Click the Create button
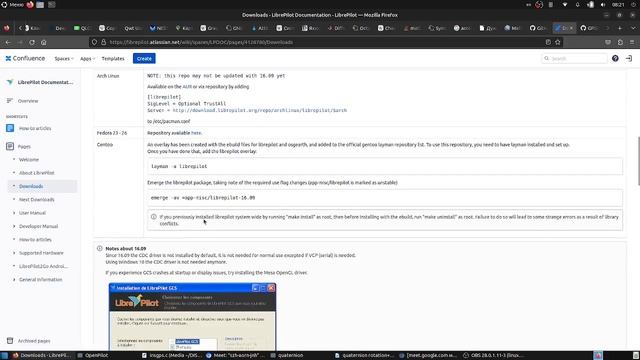 pyautogui.click(x=144, y=58)
